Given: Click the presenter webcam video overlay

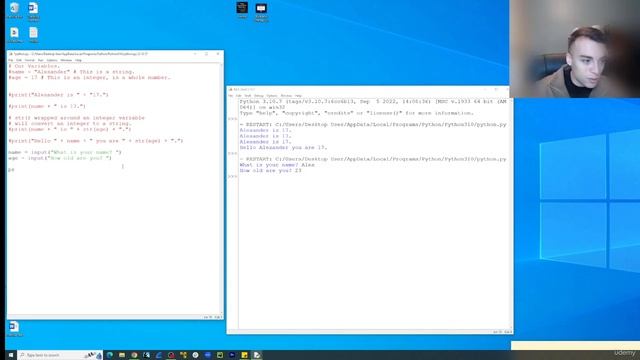Looking at the screenshot, I should (x=574, y=49).
